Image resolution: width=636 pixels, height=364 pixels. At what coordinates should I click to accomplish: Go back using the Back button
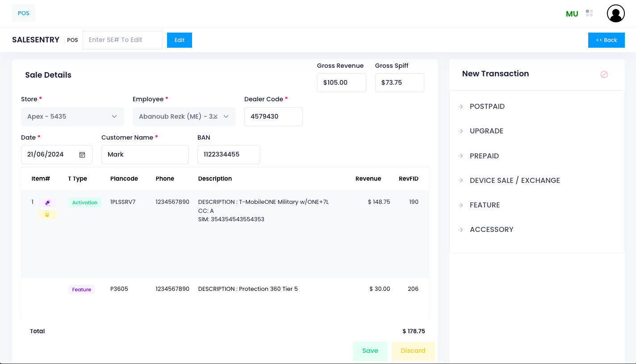point(606,40)
